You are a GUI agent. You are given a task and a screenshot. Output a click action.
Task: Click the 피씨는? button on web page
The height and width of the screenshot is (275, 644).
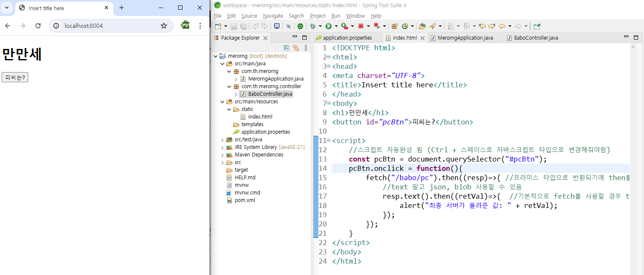coord(15,77)
